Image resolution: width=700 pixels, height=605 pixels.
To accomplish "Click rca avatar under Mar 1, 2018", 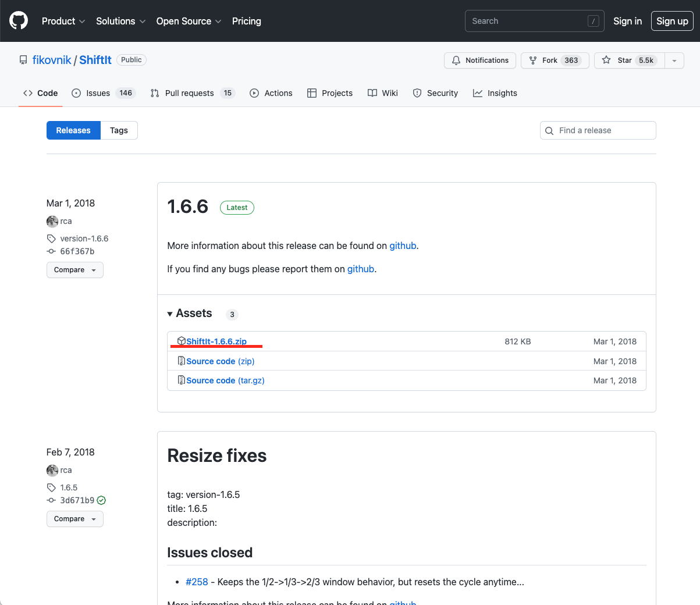I will coord(52,221).
